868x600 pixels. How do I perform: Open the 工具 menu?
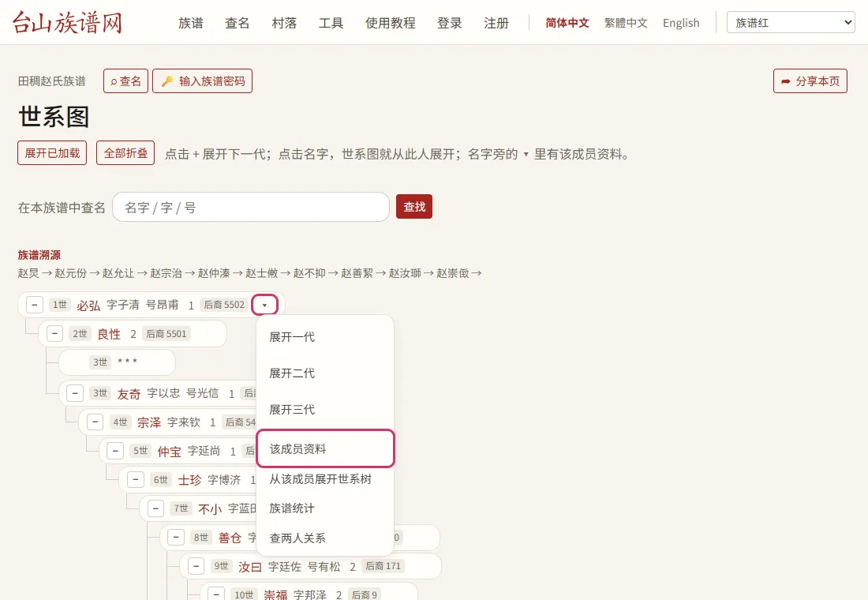coord(331,23)
